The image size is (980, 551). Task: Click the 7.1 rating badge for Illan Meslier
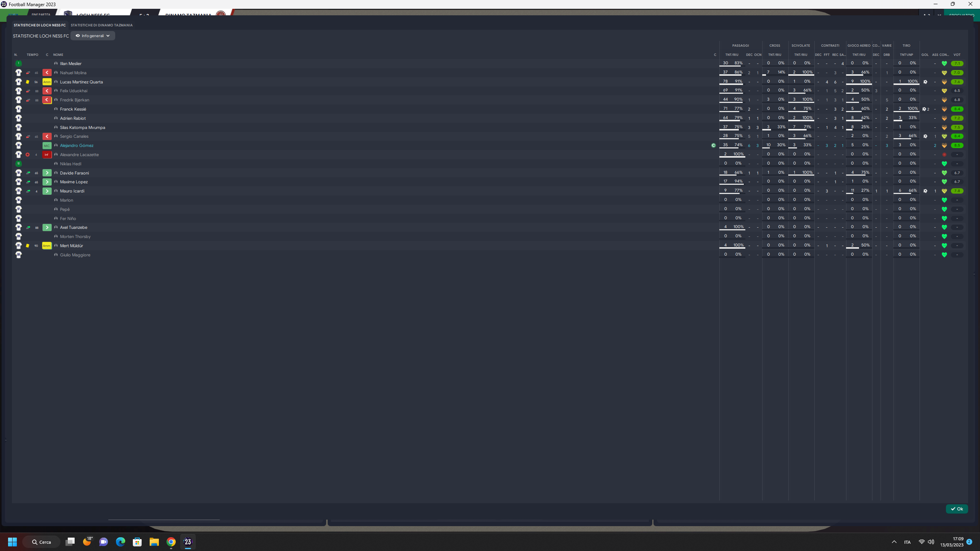tap(957, 64)
